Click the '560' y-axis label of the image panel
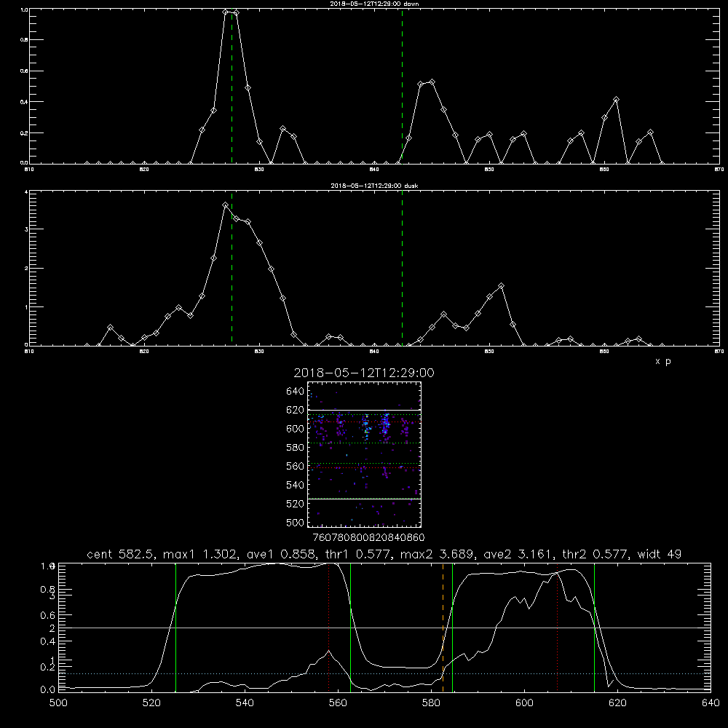The image size is (728, 728). point(296,466)
